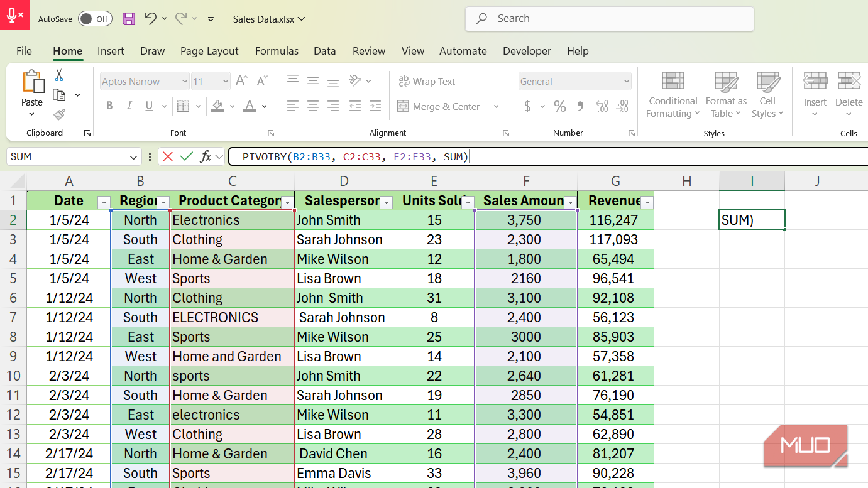Open the Page Layout tab
Viewport: 868px width, 488px height.
[x=209, y=51]
